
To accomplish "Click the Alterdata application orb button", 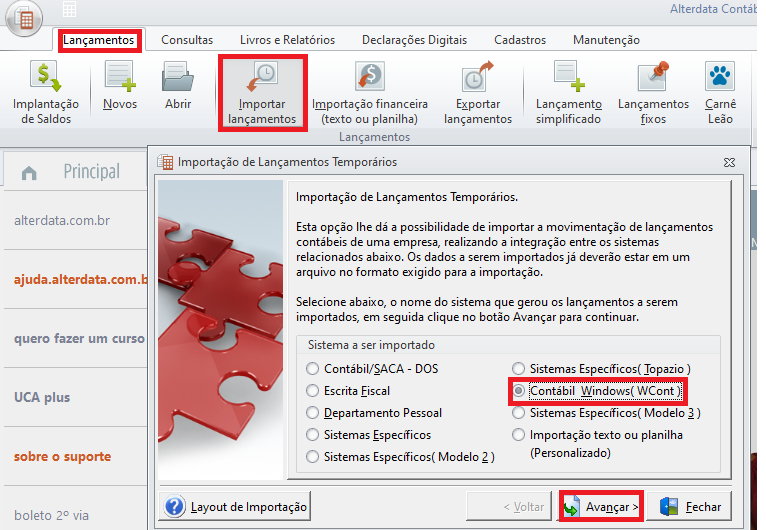I will pos(24,19).
